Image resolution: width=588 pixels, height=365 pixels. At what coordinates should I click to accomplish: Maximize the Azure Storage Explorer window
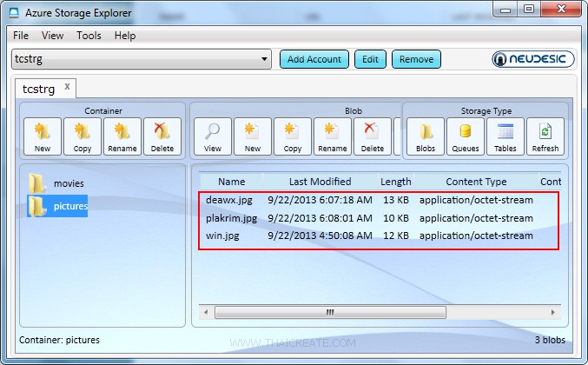coord(529,10)
